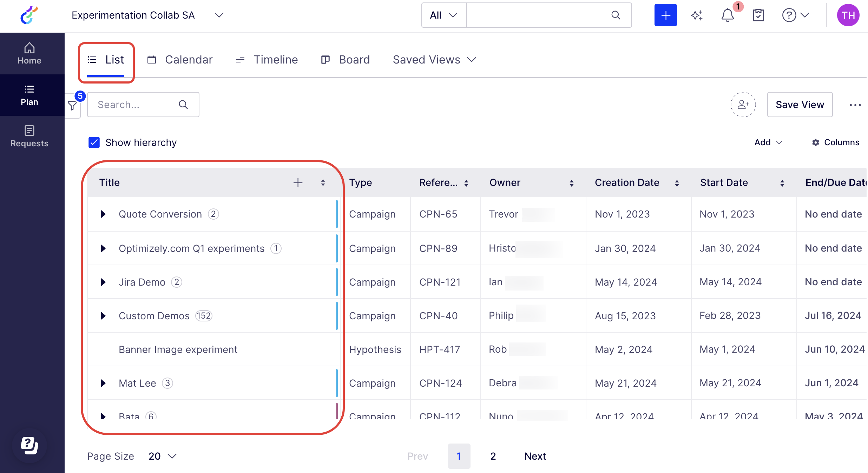Click the blue plus create button
The image size is (868, 473).
pos(665,15)
